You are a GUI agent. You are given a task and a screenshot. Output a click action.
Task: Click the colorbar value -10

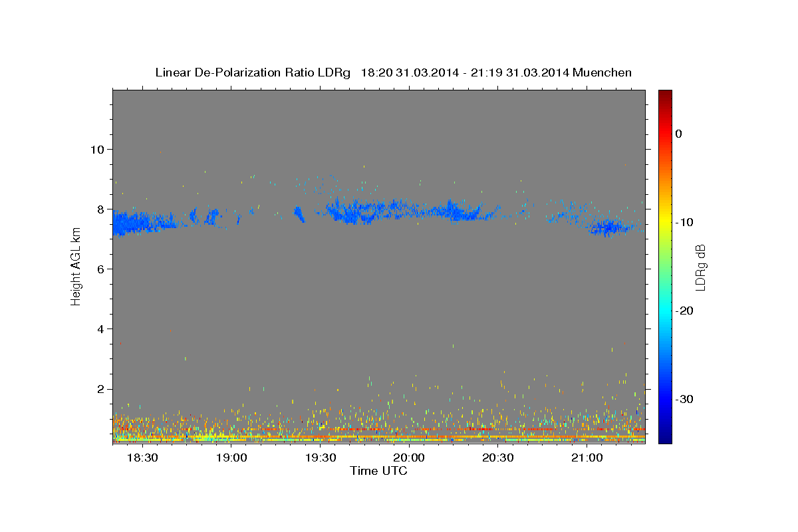click(x=684, y=222)
